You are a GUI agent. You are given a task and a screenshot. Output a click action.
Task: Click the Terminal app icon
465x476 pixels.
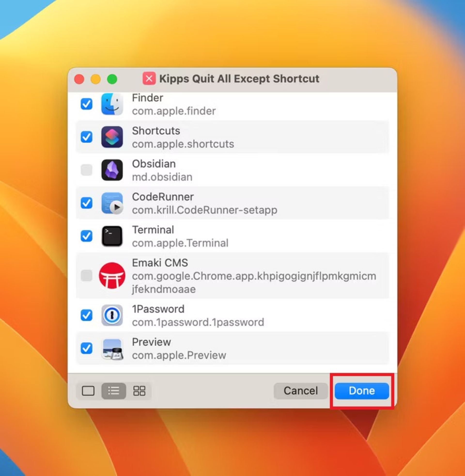112,236
